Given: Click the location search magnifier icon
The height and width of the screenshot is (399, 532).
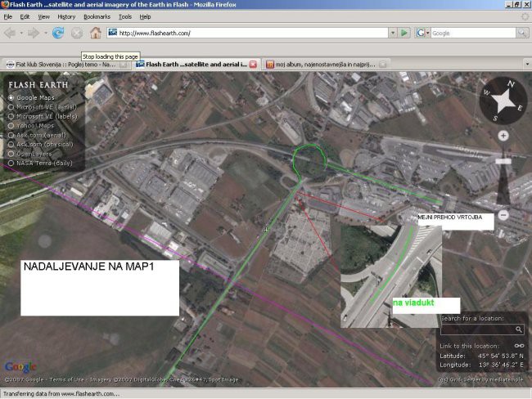Looking at the screenshot, I should (518, 330).
